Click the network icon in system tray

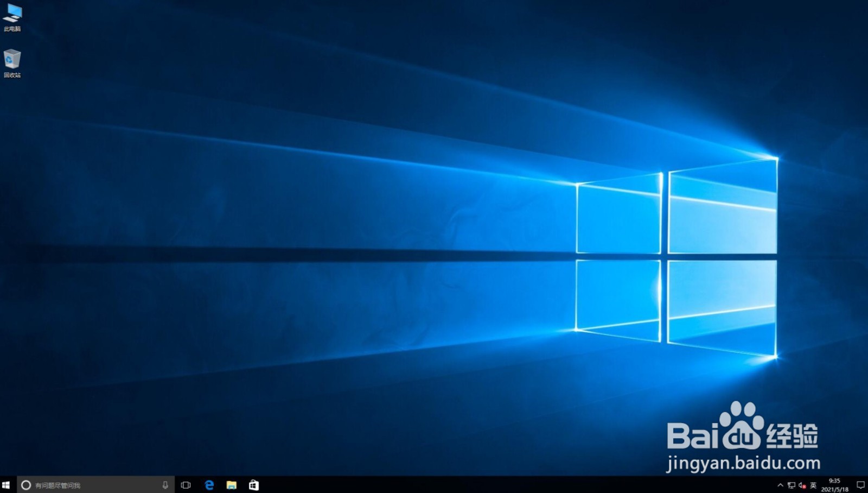[792, 485]
